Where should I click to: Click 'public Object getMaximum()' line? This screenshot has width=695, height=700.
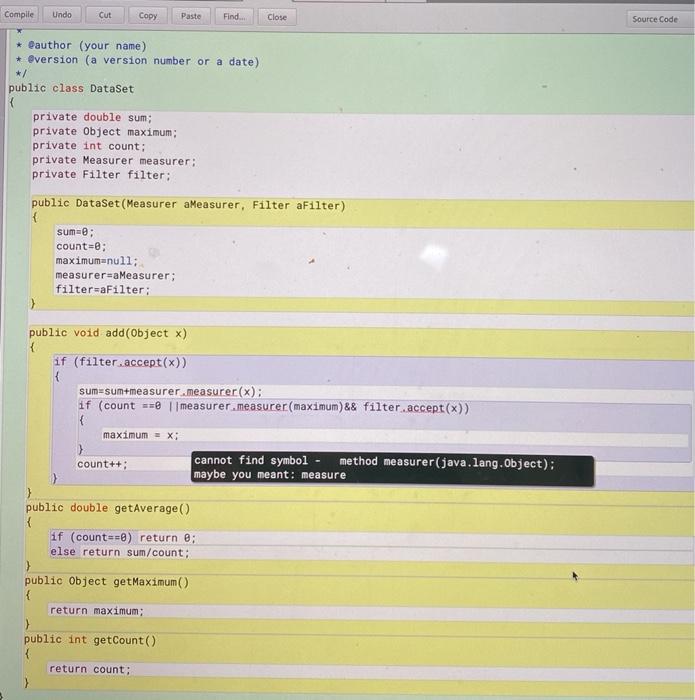[107, 581]
